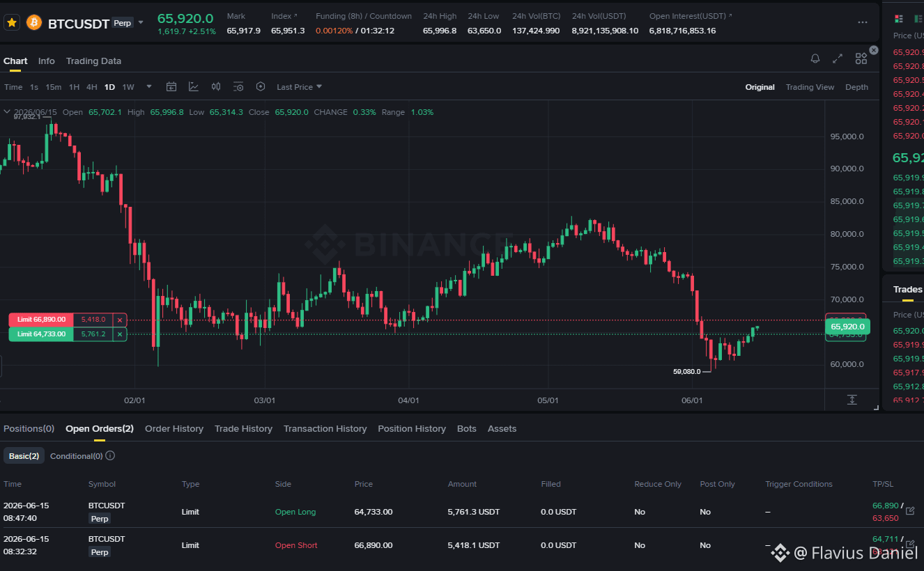
Task: Click the 64,733.00 order price cell
Action: point(374,512)
